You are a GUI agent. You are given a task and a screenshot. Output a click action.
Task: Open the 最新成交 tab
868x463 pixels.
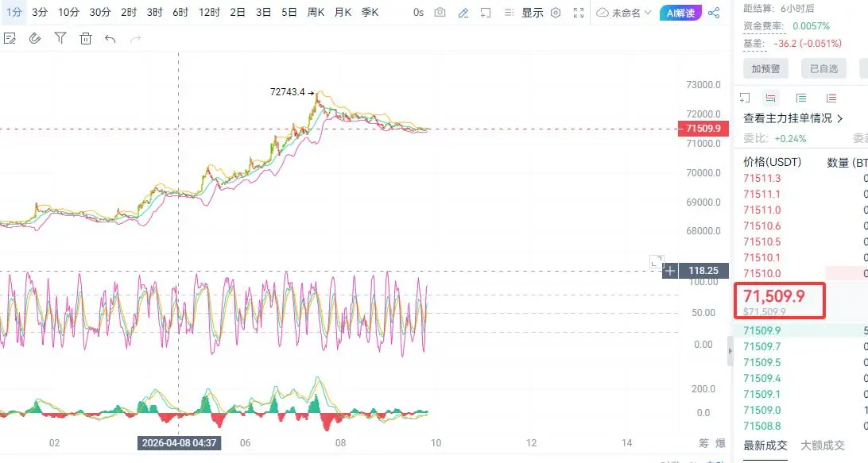tap(765, 446)
